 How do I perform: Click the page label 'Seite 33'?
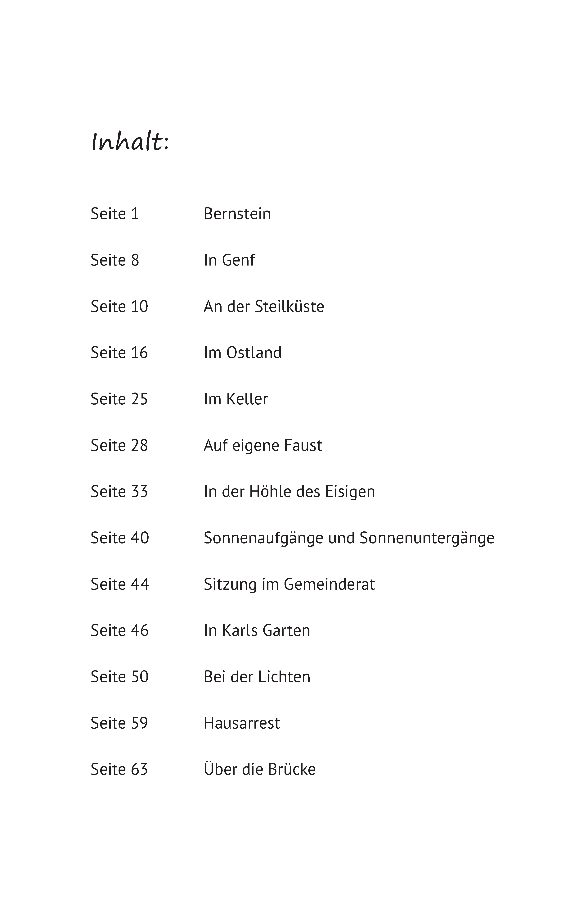point(119,492)
